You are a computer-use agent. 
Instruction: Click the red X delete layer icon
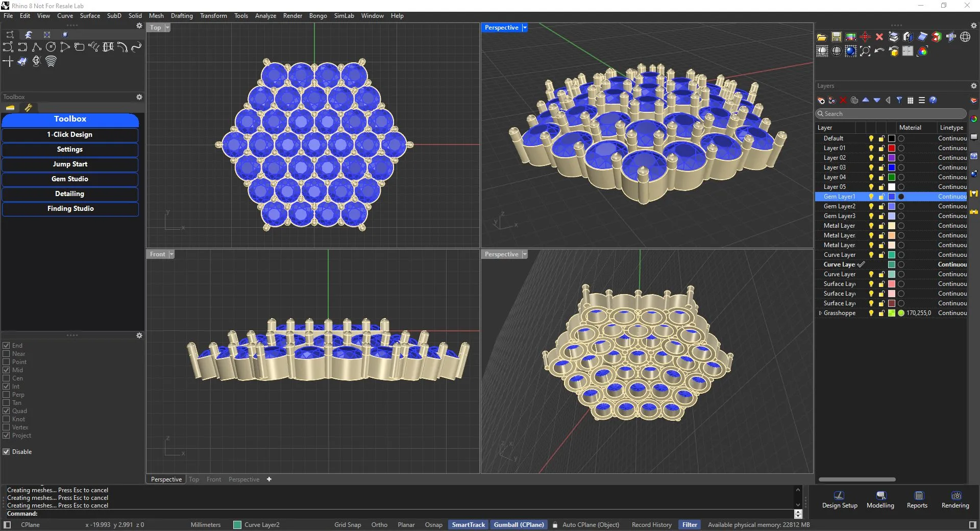[x=843, y=101]
